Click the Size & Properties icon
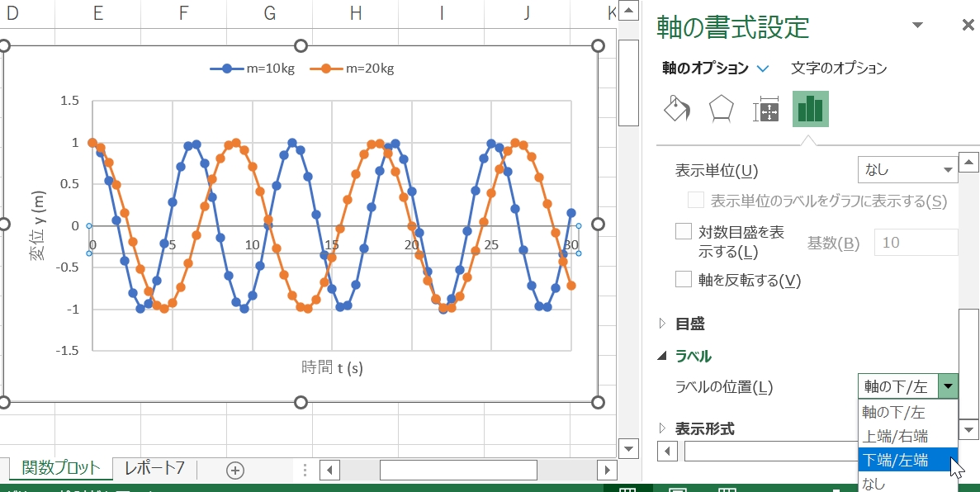980x492 pixels. [765, 108]
